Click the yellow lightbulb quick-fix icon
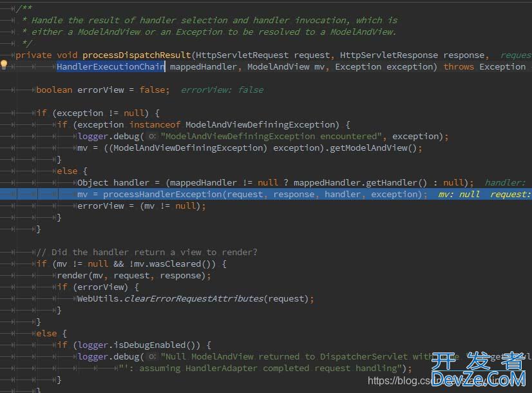This screenshot has width=532, height=393. tap(4, 64)
